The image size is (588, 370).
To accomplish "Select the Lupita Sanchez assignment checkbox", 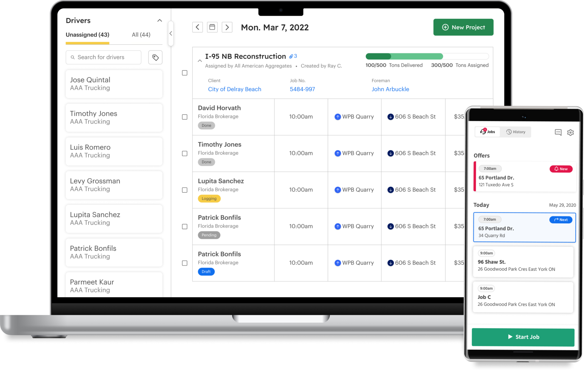I will click(185, 190).
